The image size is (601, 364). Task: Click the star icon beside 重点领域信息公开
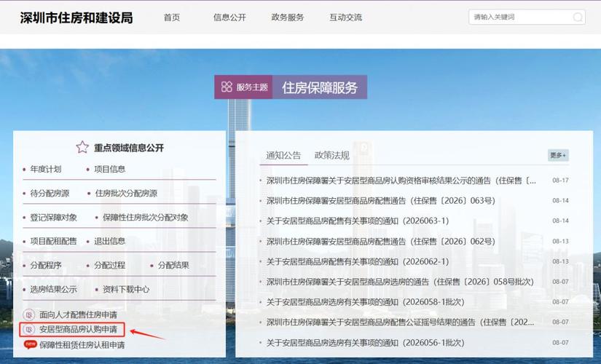pyautogui.click(x=82, y=147)
